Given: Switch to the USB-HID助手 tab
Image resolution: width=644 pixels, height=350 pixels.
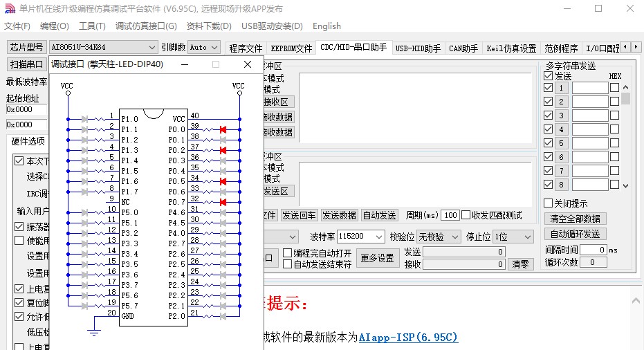Looking at the screenshot, I should click(x=418, y=48).
